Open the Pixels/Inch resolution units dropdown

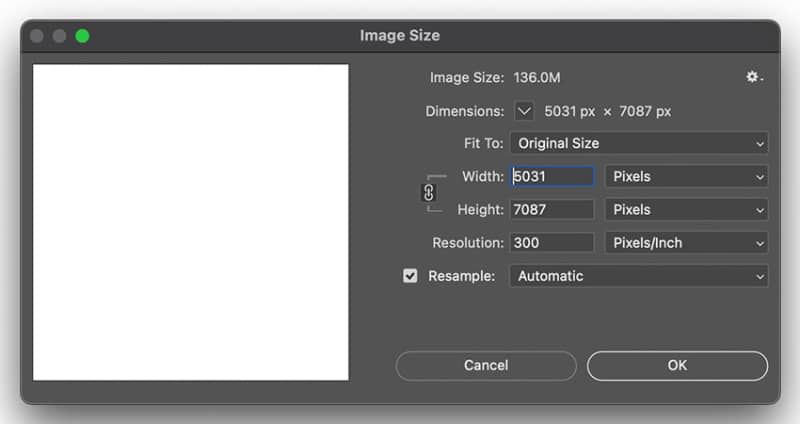(x=686, y=243)
